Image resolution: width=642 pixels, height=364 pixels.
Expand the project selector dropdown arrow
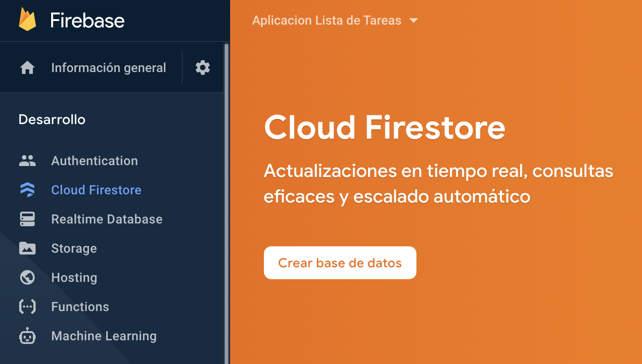click(414, 21)
